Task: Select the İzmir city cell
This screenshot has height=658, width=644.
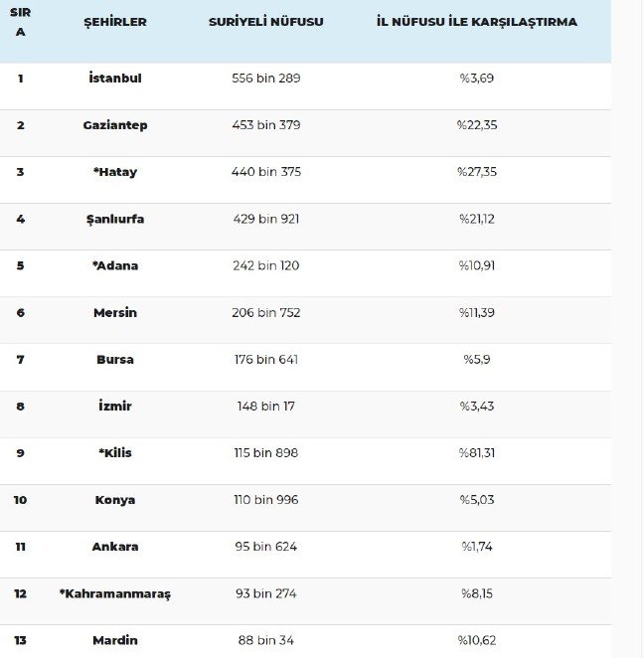Action: [x=115, y=406]
